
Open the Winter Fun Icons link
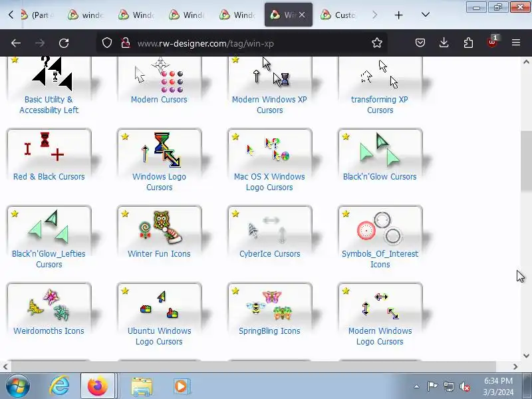coord(159,254)
